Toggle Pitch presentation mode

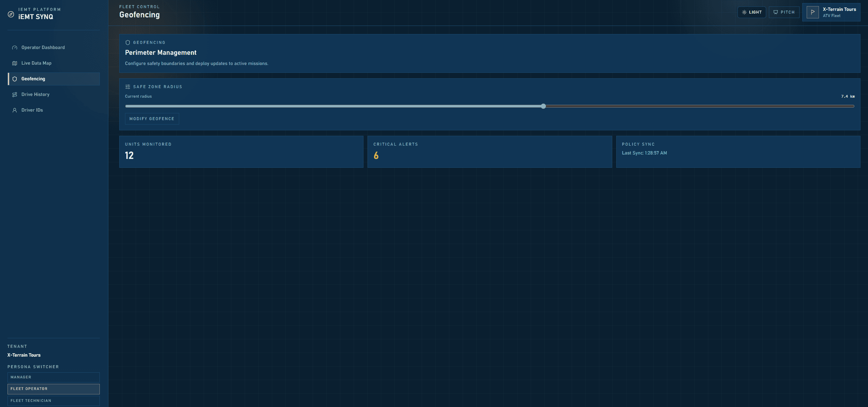784,12
